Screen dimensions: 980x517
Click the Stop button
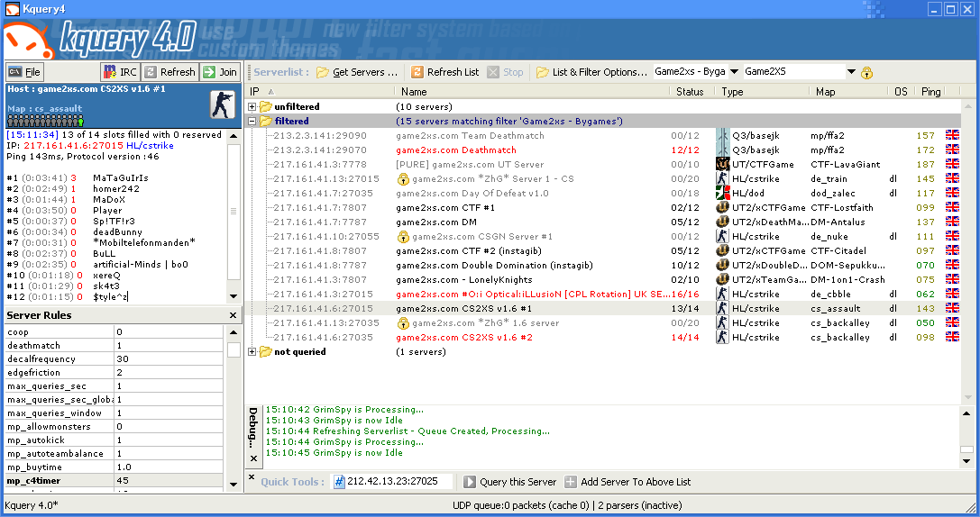click(x=505, y=72)
